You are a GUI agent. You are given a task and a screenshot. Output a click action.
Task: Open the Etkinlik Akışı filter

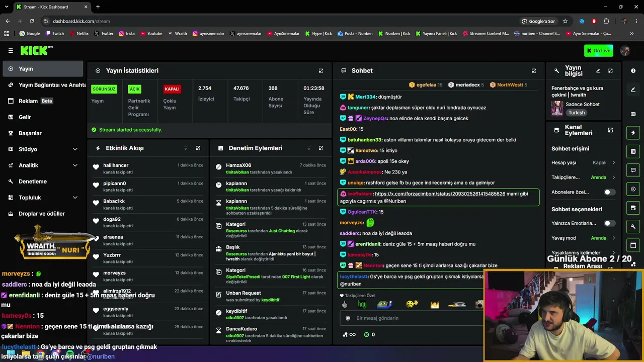186,148
